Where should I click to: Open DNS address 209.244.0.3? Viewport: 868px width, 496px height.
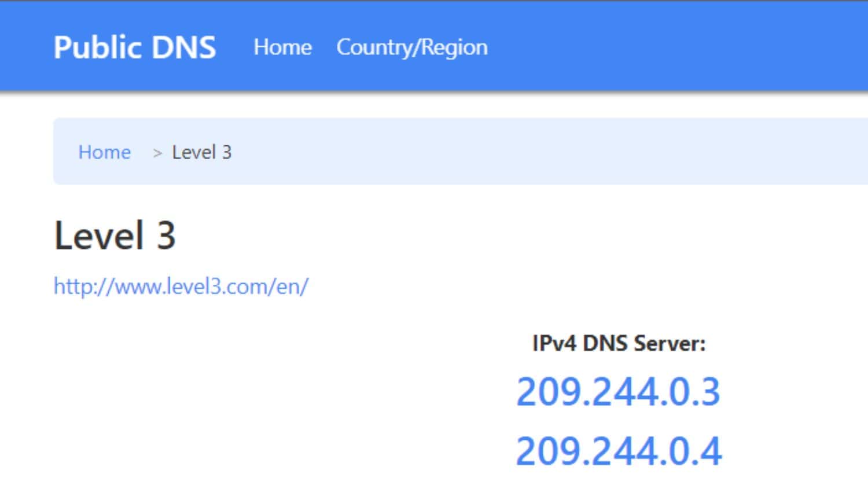coord(619,392)
